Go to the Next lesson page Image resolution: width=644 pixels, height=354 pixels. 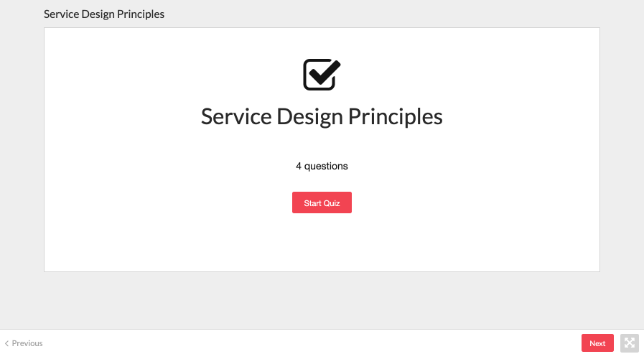coord(597,343)
